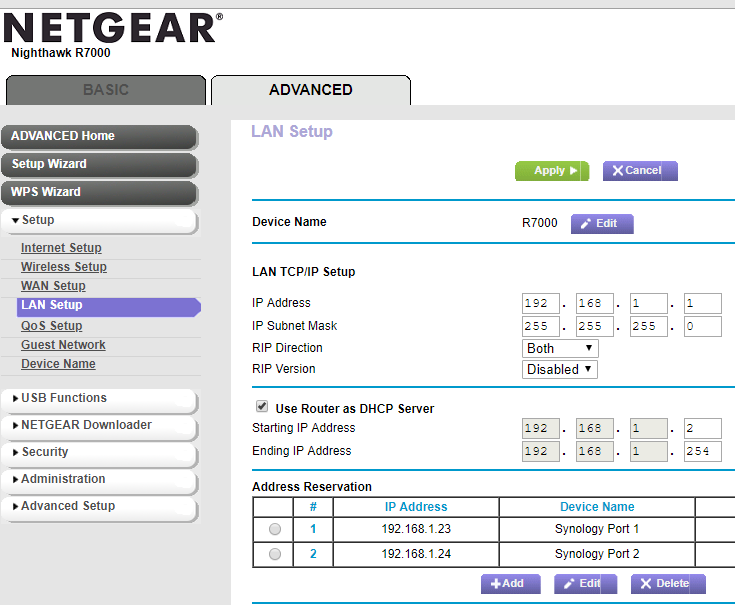Click IP address 192.168.1.23 cell

pos(416,529)
